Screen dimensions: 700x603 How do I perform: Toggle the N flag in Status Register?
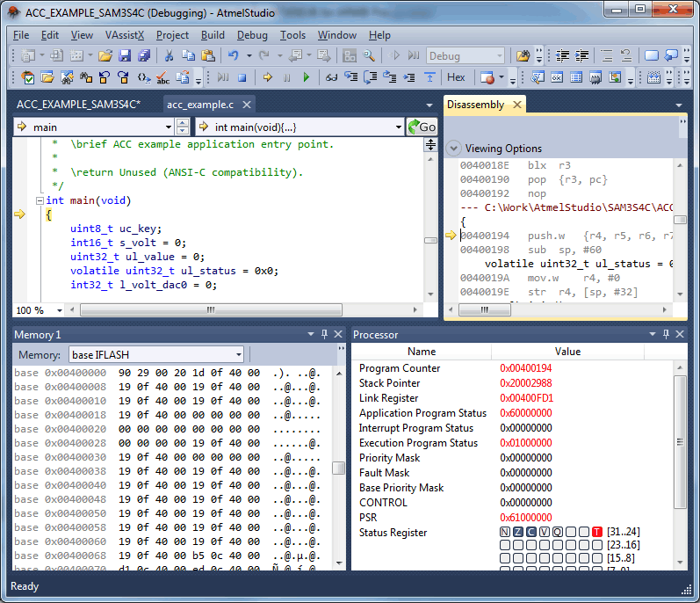tap(505, 532)
